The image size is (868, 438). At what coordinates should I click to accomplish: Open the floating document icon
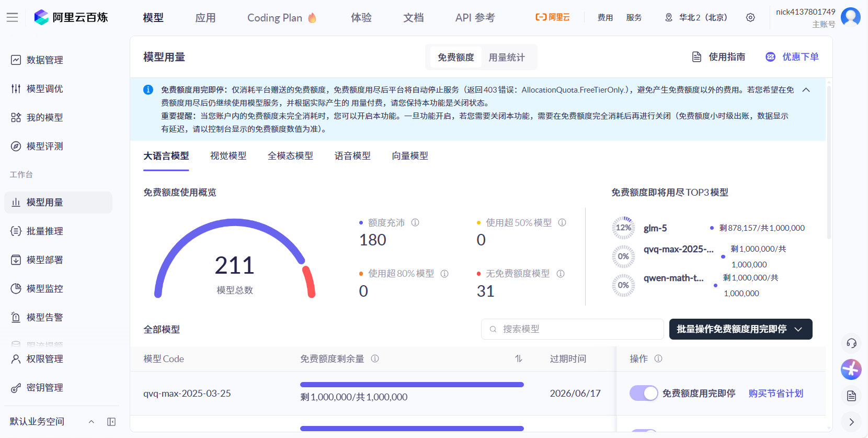click(851, 396)
